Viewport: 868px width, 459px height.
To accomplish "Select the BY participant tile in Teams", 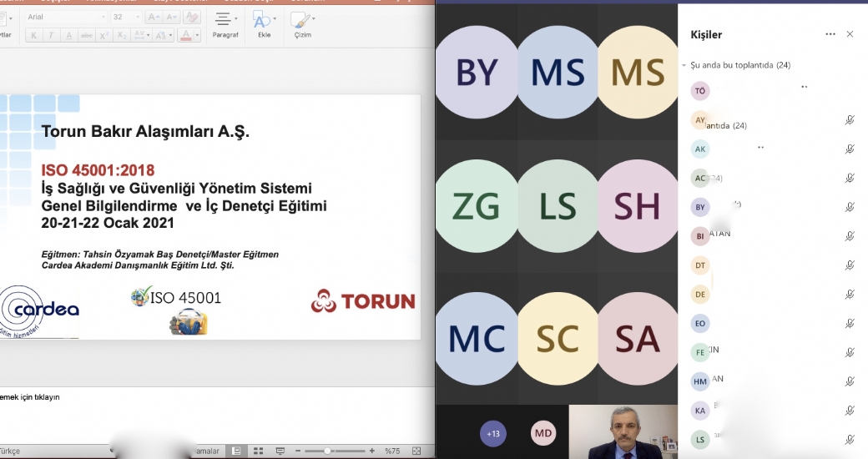I will coord(477,73).
